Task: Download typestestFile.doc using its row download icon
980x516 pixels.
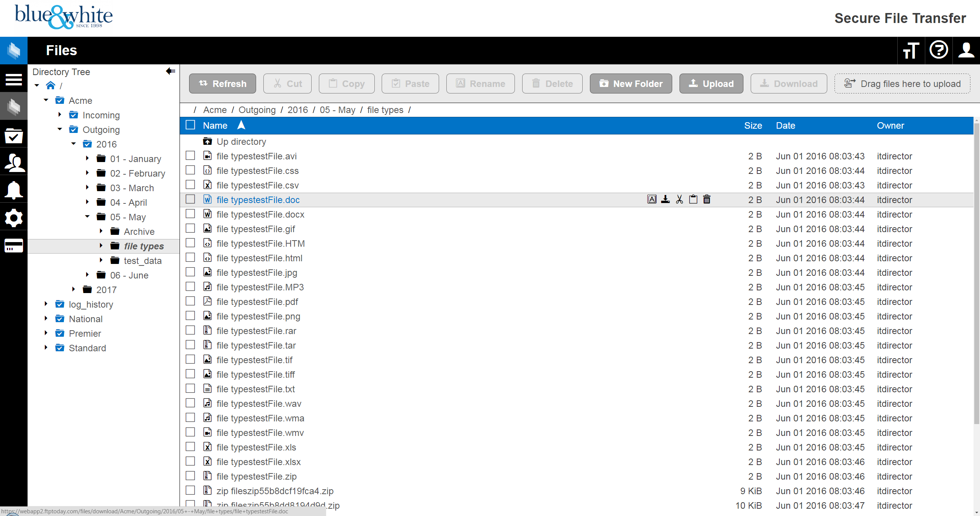Action: 665,199
